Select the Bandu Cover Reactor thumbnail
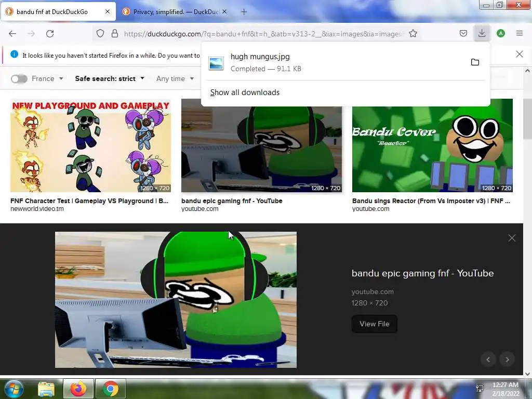The width and height of the screenshot is (532, 399). (x=432, y=149)
